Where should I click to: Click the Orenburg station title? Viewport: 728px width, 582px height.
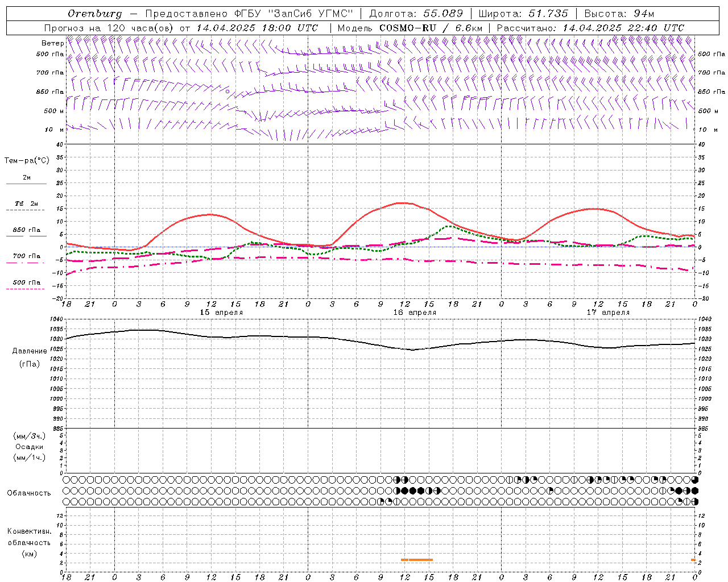click(x=95, y=14)
